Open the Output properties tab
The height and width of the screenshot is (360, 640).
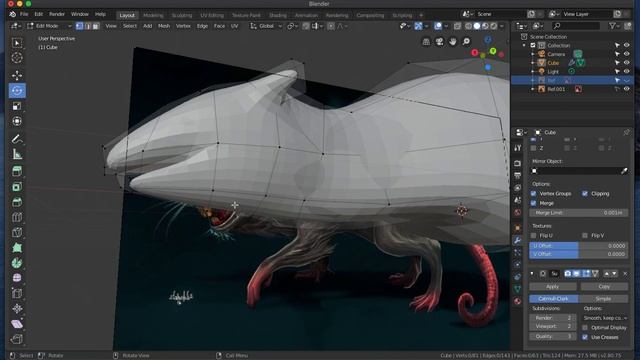click(518, 176)
